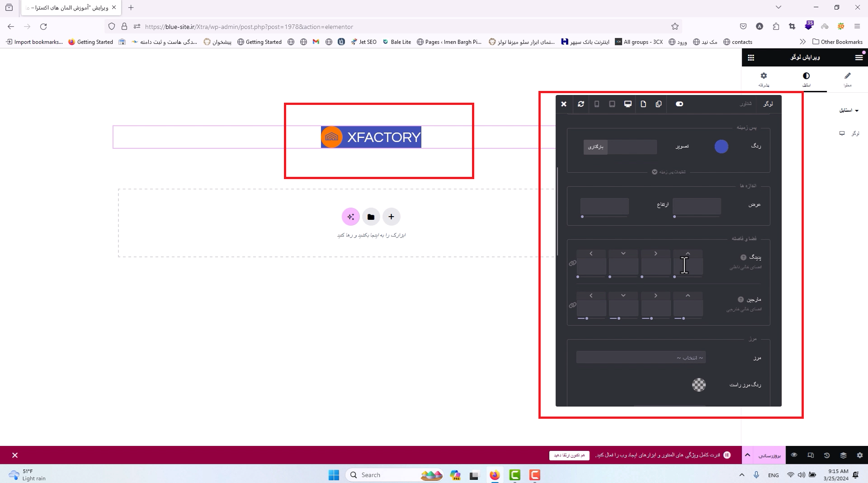Open the Elementor widgets grid
The height and width of the screenshot is (483, 868).
coord(751,57)
